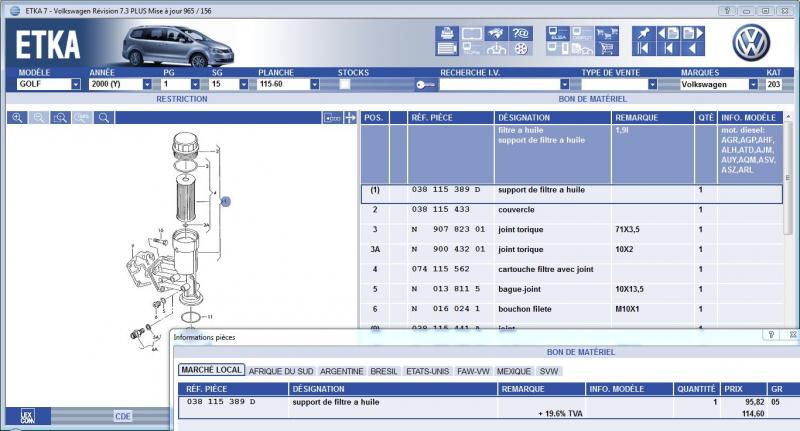The height and width of the screenshot is (431, 800).
Task: Select row 038 115 389 D support de filtre
Action: (x=571, y=194)
